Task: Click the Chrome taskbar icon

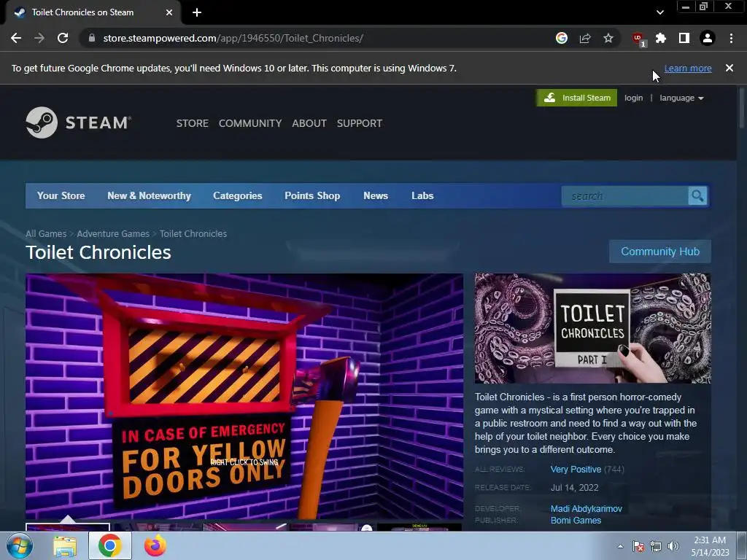Action: (x=110, y=545)
